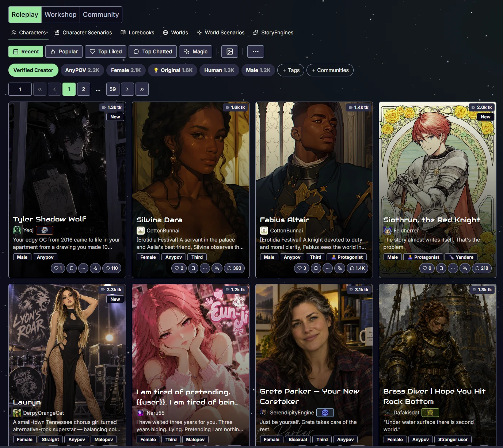Viewport: 503px width, 448px height.
Task: Click Yeoj's skull badge icon
Action: tap(45, 230)
